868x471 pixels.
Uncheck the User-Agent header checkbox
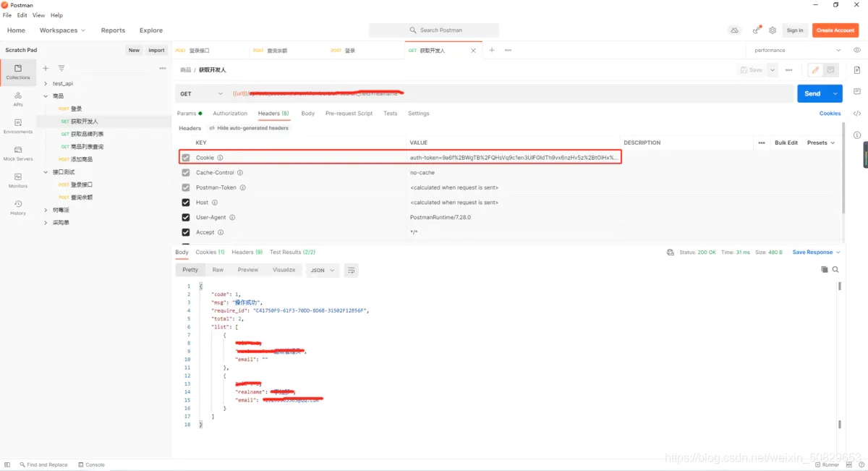point(186,217)
